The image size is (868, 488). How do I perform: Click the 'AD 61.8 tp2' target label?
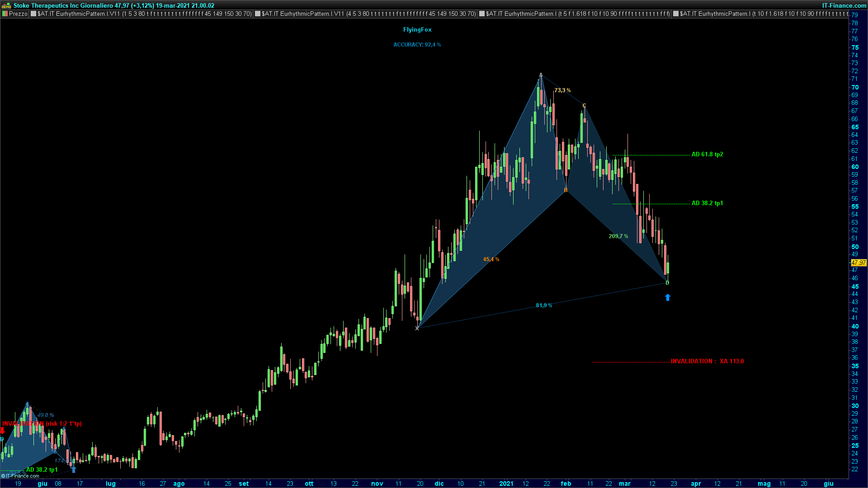(707, 155)
